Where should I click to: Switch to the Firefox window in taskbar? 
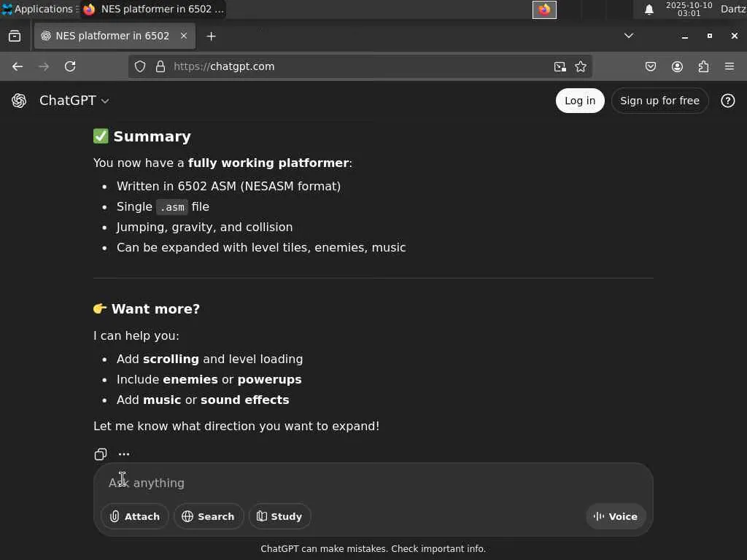tap(153, 9)
